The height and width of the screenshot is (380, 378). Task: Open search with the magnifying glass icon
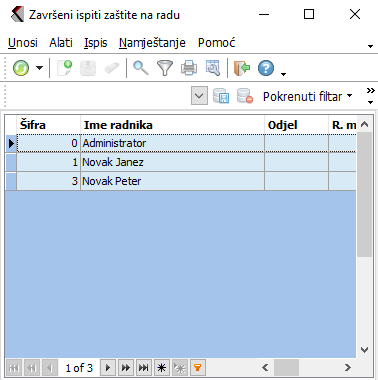(x=141, y=68)
